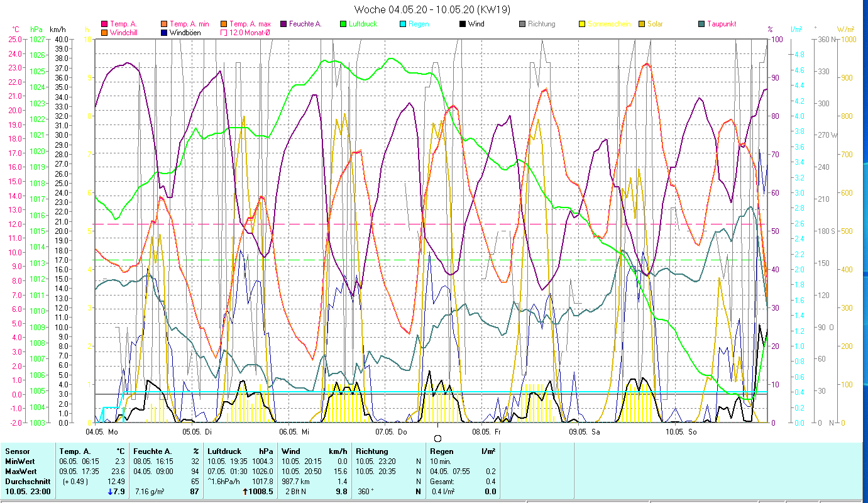Click the Durchschnitt row label
This screenshot has height=503, width=868.
coord(26,482)
